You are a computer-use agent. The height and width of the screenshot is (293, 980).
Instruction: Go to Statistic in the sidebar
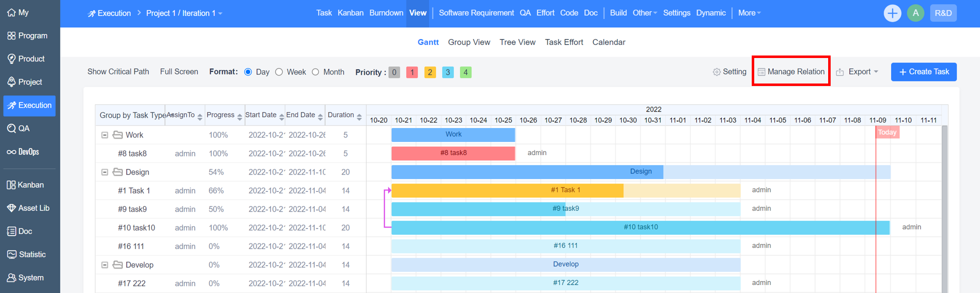pos(26,254)
